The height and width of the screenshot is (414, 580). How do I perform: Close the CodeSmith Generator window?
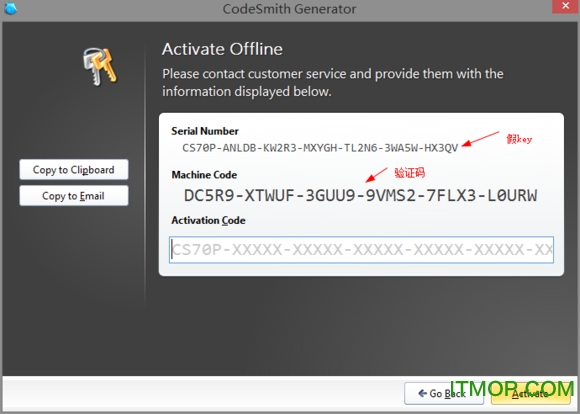(x=565, y=6)
